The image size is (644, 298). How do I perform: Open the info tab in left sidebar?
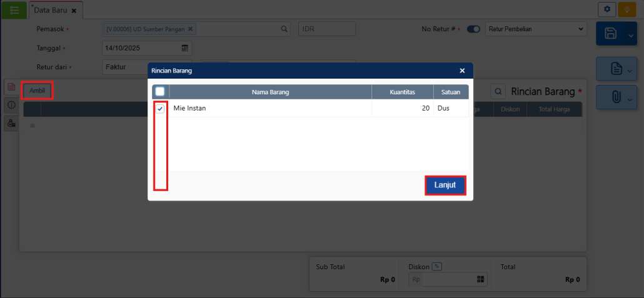pyautogui.click(x=11, y=105)
